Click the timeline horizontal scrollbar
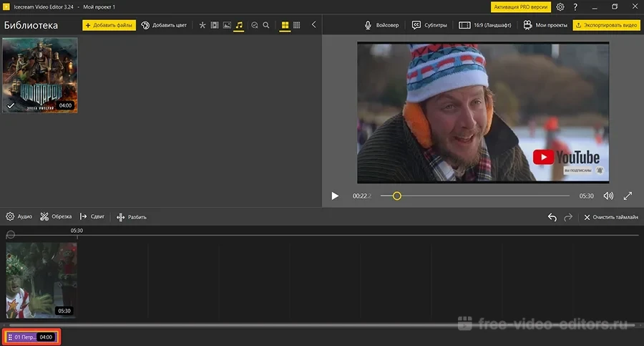The width and height of the screenshot is (644, 346). tap(321, 325)
